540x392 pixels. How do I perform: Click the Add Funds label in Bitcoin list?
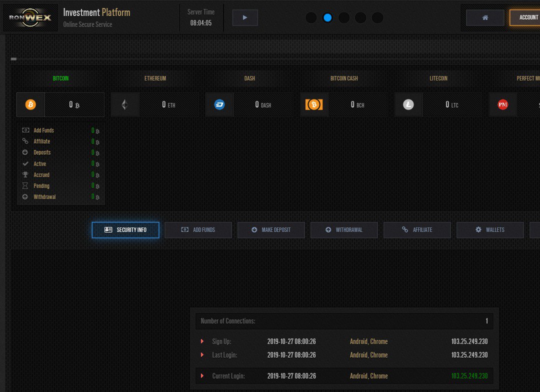43,130
